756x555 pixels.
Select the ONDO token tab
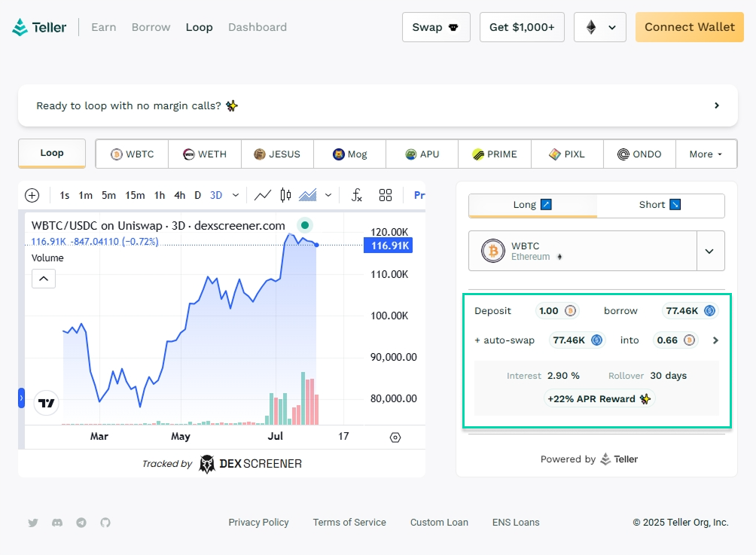coord(639,154)
